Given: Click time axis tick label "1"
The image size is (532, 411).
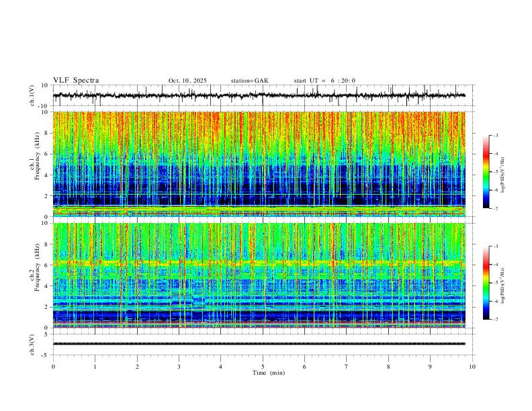Looking at the screenshot, I should coord(95,367).
